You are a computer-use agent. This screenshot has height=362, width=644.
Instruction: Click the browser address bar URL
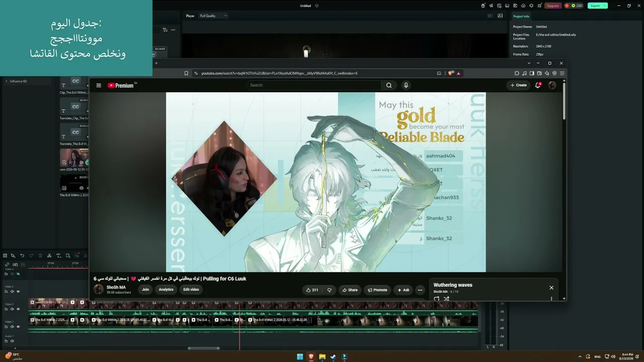tap(279, 73)
